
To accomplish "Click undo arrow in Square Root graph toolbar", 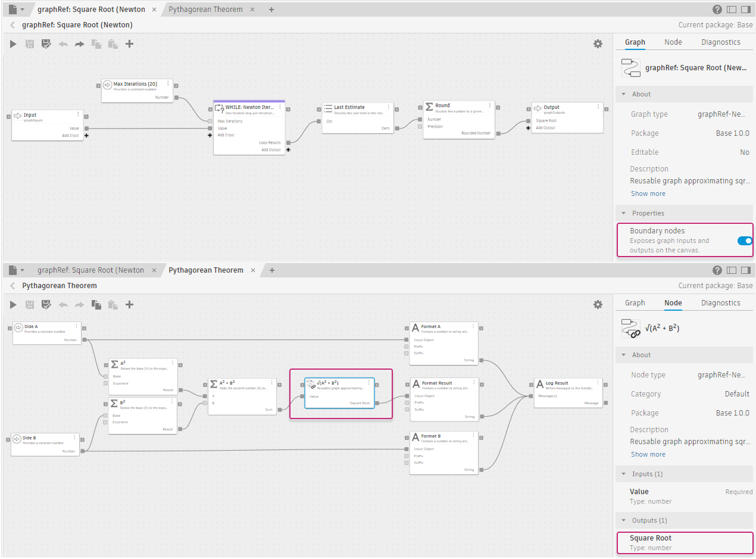I will click(63, 44).
